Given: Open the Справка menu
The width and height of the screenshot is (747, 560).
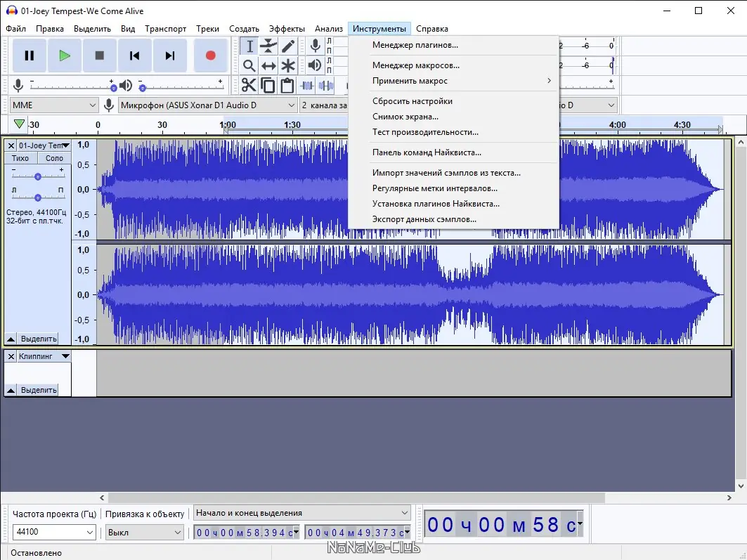Looking at the screenshot, I should (432, 29).
